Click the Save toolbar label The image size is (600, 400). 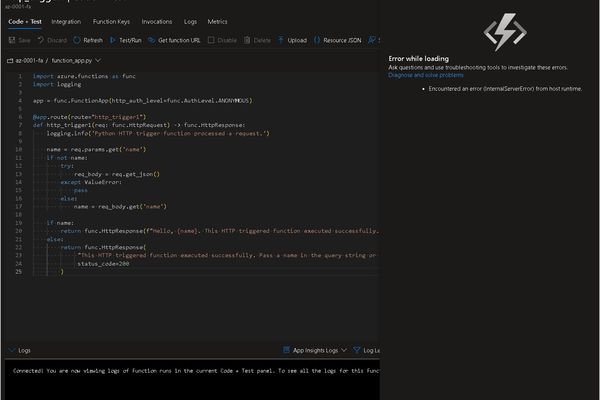[x=24, y=40]
